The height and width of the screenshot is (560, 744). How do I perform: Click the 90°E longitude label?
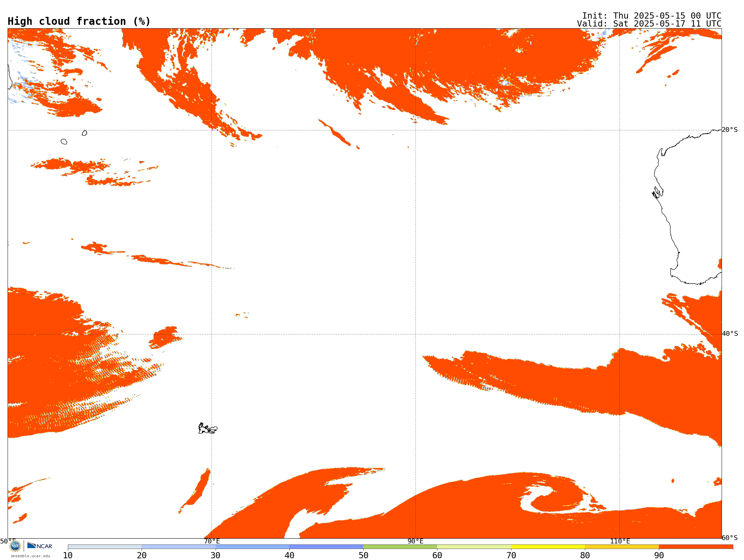[x=415, y=541]
